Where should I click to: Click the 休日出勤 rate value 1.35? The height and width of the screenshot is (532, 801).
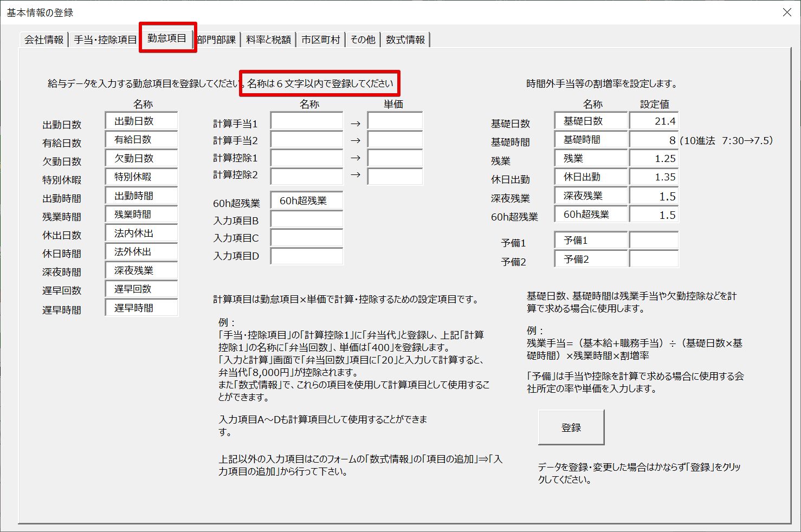(x=654, y=177)
